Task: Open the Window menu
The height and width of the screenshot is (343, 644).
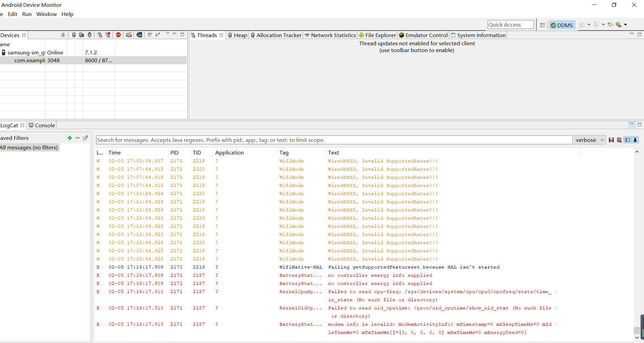Action: tap(47, 14)
